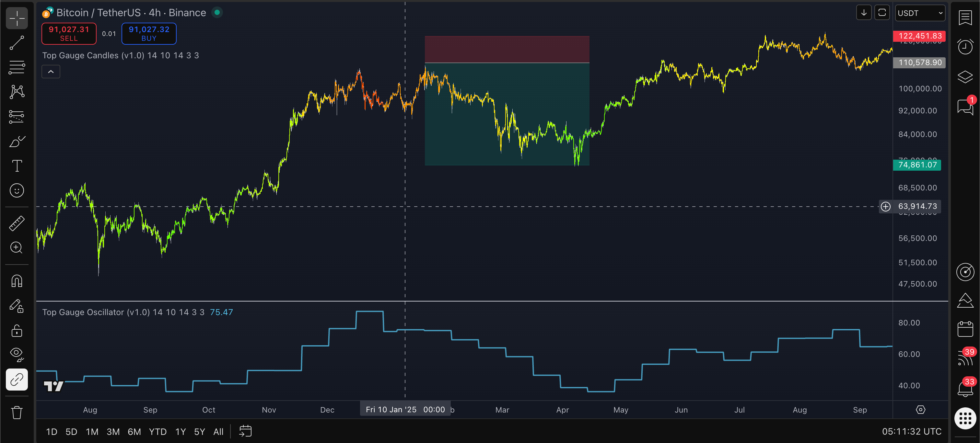The width and height of the screenshot is (980, 443).
Task: Open the news feed with 39 badge
Action: click(965, 358)
